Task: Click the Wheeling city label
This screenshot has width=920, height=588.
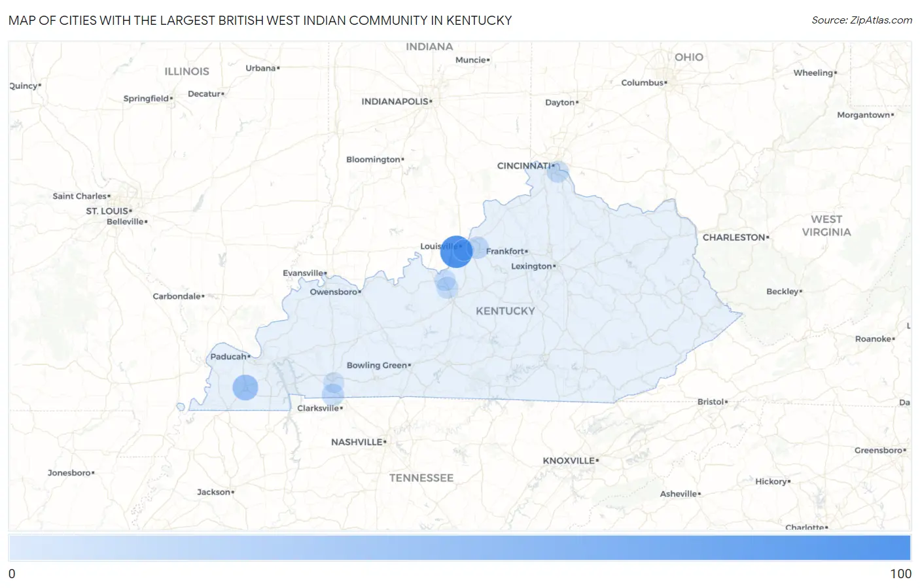Action: click(813, 73)
